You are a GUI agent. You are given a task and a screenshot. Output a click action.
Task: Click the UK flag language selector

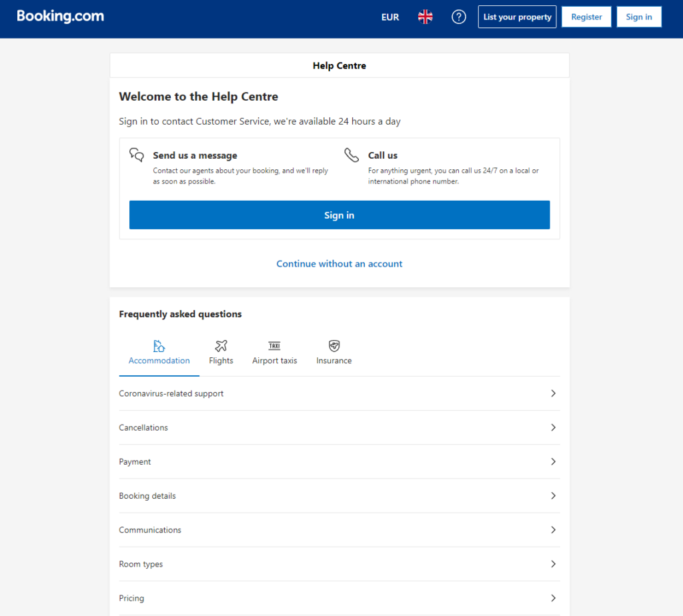(x=425, y=16)
